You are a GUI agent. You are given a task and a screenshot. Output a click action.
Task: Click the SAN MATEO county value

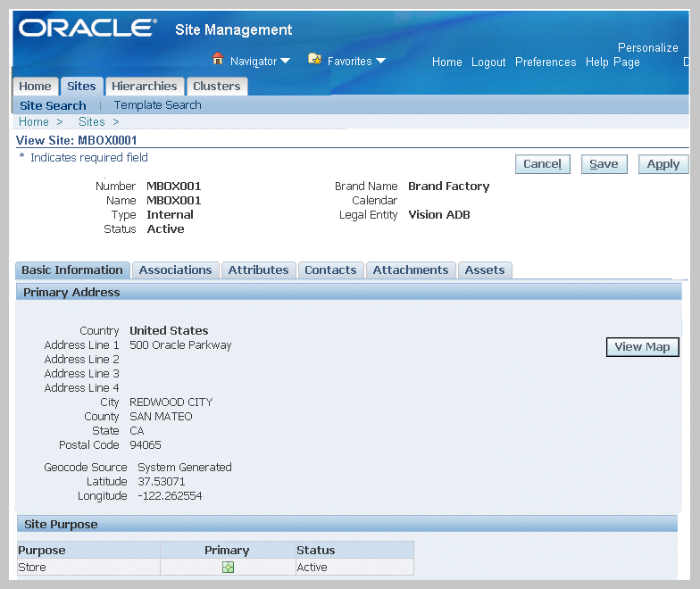pyautogui.click(x=161, y=416)
